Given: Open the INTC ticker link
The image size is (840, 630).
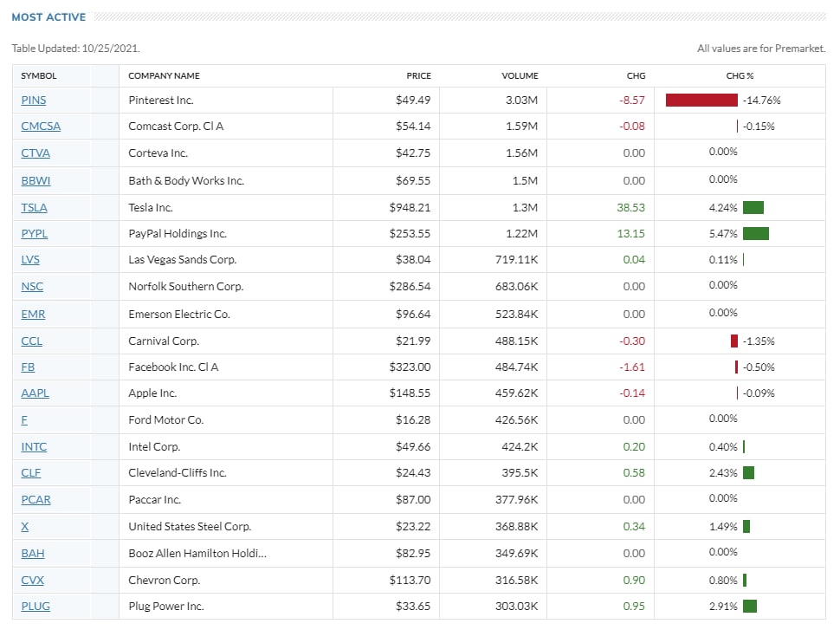Looking at the screenshot, I should coord(34,446).
